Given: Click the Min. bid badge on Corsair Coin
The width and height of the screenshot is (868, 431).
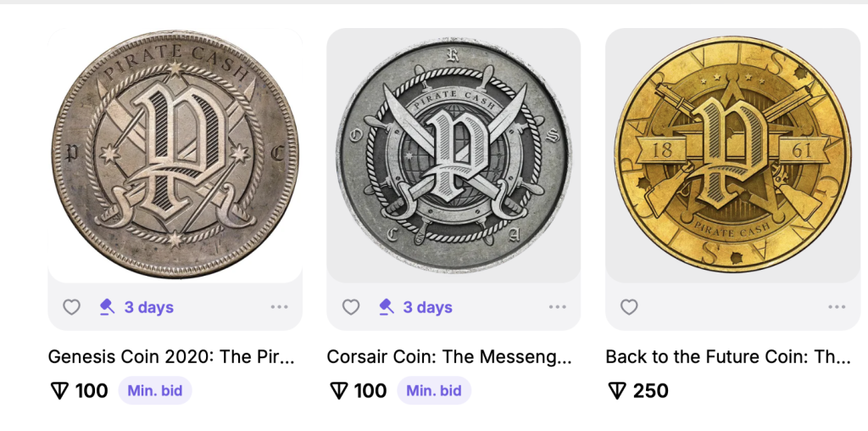Looking at the screenshot, I should [x=434, y=390].
